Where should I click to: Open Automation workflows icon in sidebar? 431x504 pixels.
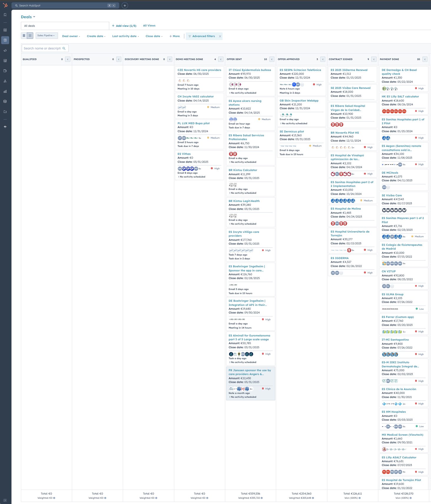(5, 81)
